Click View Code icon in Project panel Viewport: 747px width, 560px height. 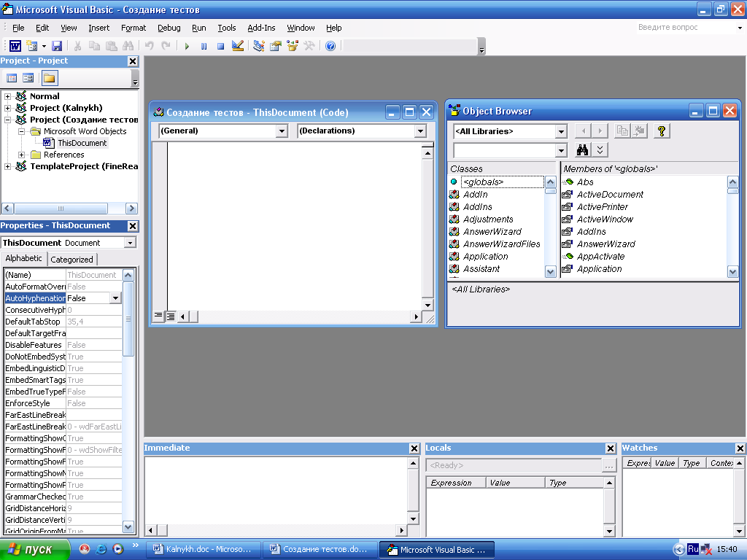coord(12,78)
